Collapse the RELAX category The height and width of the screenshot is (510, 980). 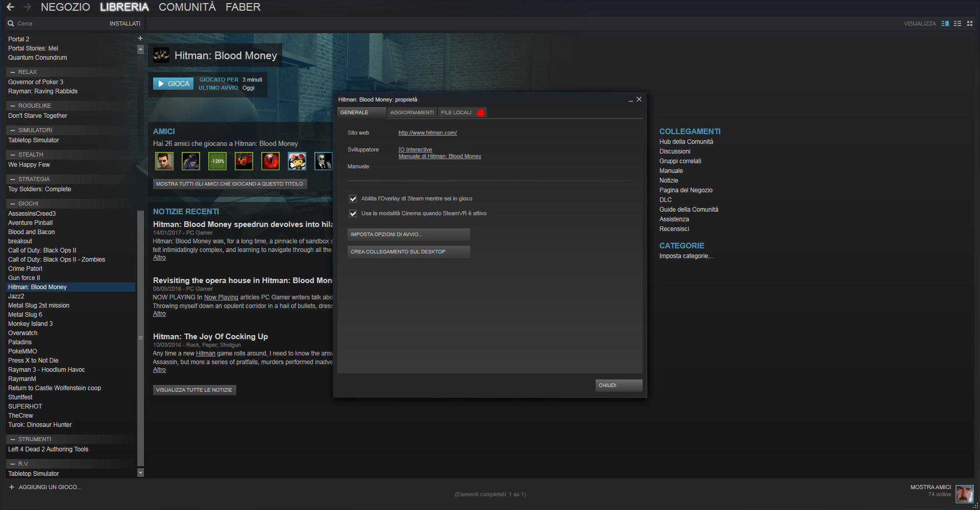point(13,72)
